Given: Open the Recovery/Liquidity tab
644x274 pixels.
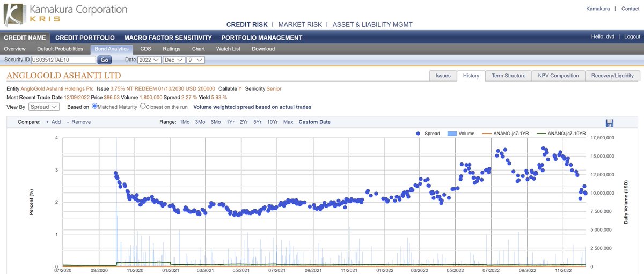Looking at the screenshot, I should [x=612, y=76].
